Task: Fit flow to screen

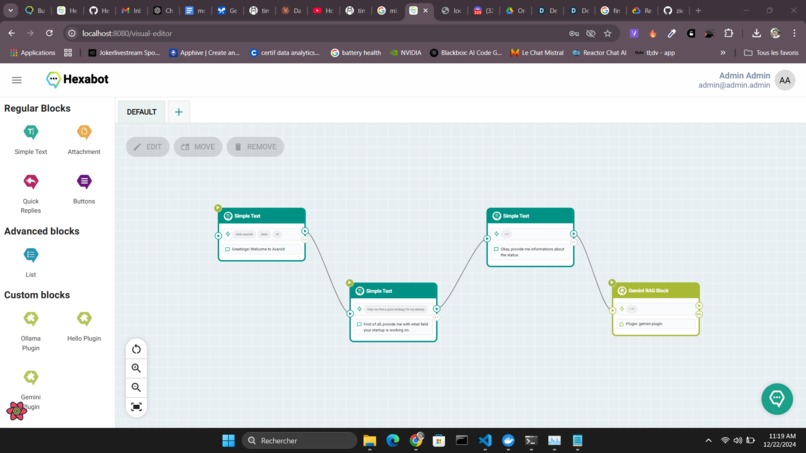Action: (136, 407)
